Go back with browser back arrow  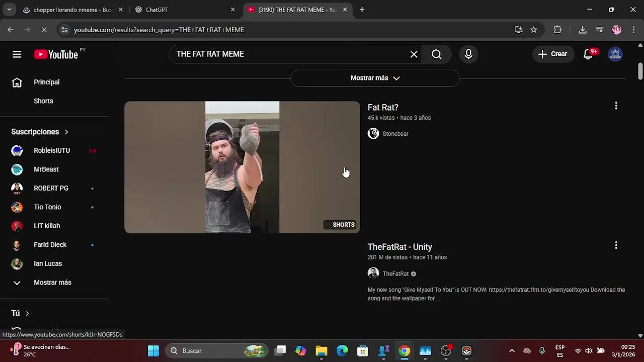click(11, 30)
